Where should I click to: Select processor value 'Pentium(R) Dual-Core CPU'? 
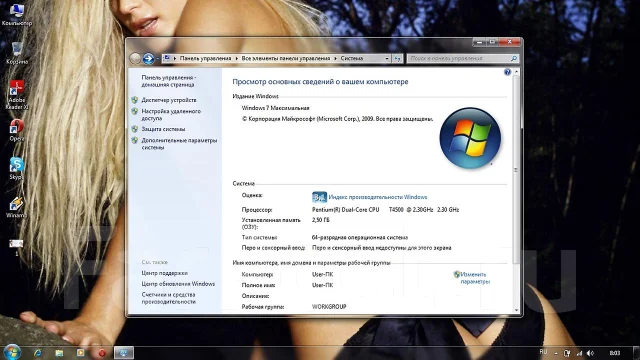tap(346, 210)
